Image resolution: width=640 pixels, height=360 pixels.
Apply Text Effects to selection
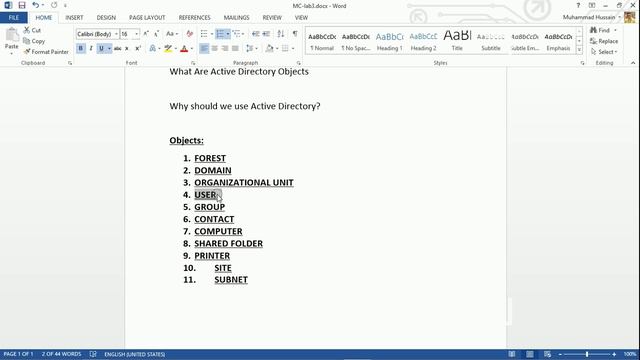(153, 49)
